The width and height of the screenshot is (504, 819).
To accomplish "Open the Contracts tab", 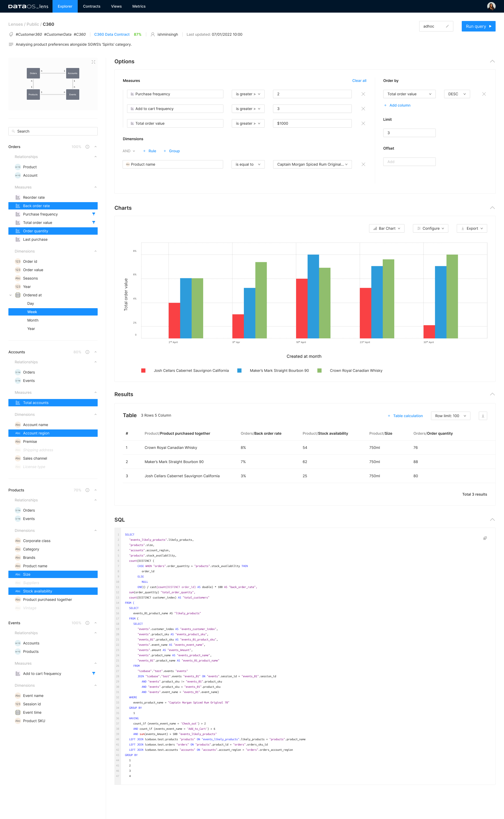I will pos(92,6).
